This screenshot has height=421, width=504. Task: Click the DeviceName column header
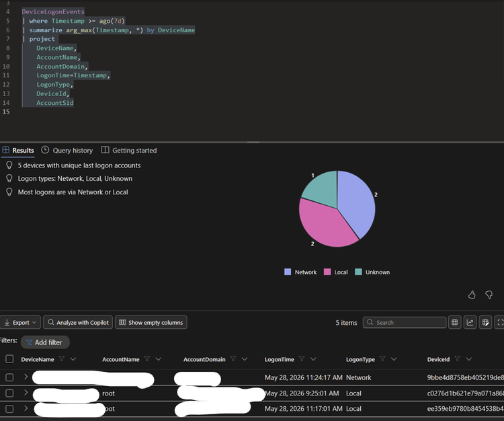pyautogui.click(x=37, y=359)
